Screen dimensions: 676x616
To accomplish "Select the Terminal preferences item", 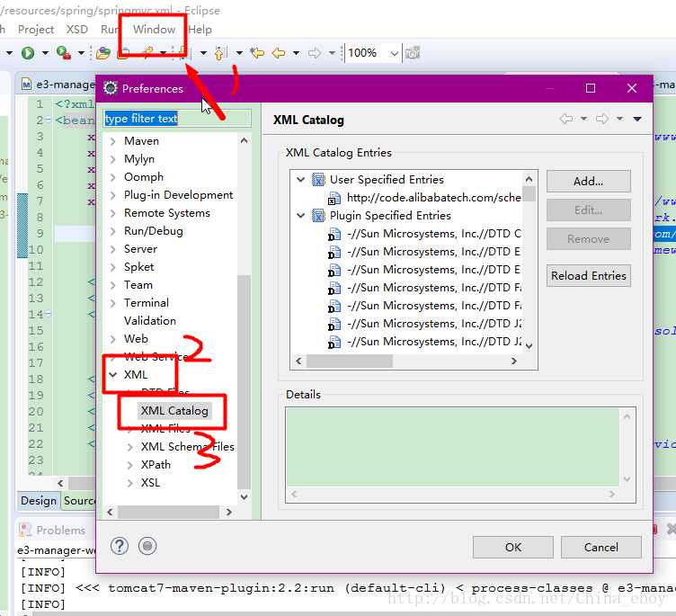I will tap(147, 303).
